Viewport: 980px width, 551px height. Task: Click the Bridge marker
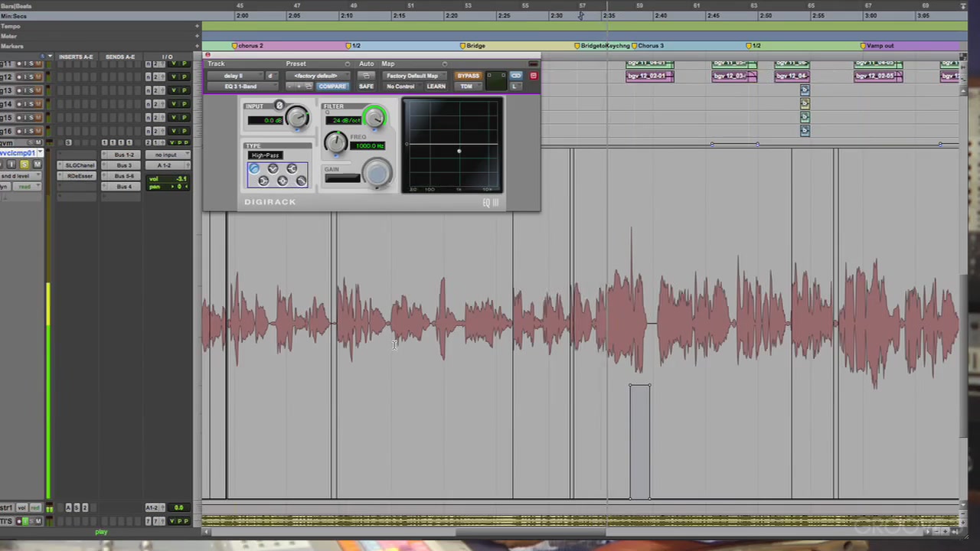(x=472, y=46)
